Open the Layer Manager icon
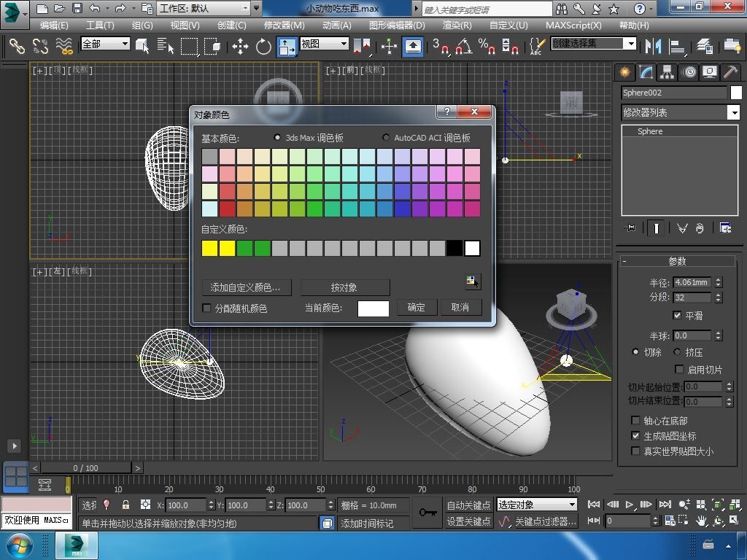Image resolution: width=747 pixels, height=560 pixels. [x=705, y=46]
